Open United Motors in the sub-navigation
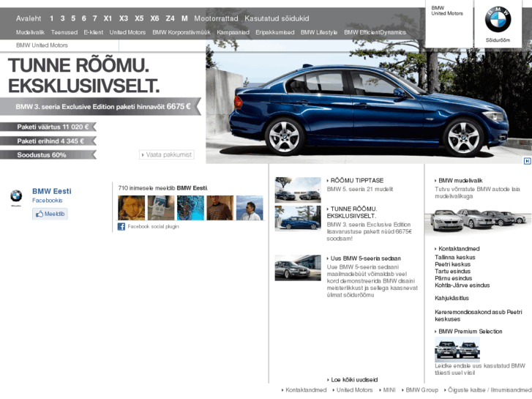 (x=127, y=32)
